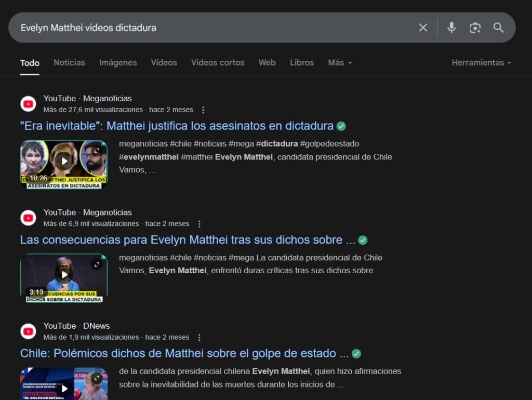Screen dimensions: 532x400
Task: Open more options for the DNews result
Action: click(x=199, y=338)
